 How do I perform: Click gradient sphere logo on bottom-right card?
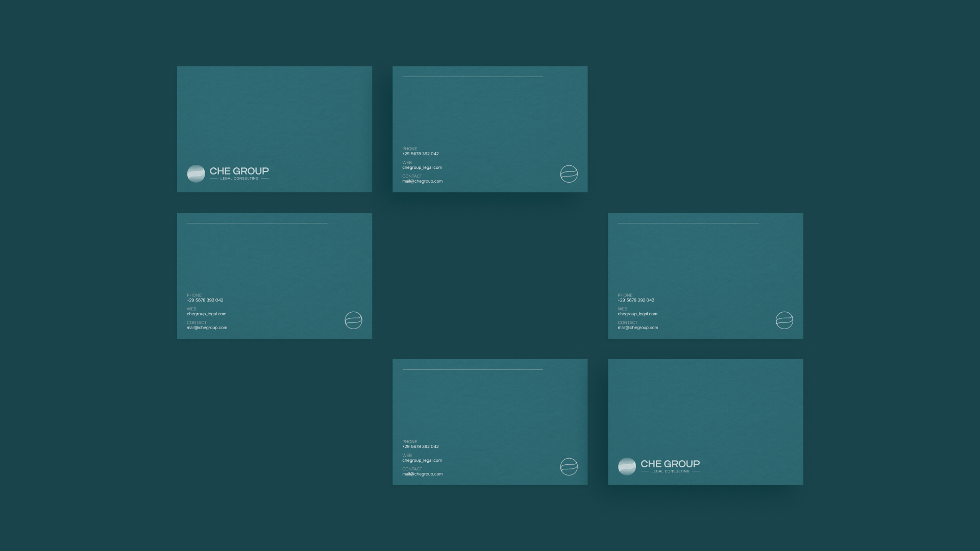[x=627, y=466]
